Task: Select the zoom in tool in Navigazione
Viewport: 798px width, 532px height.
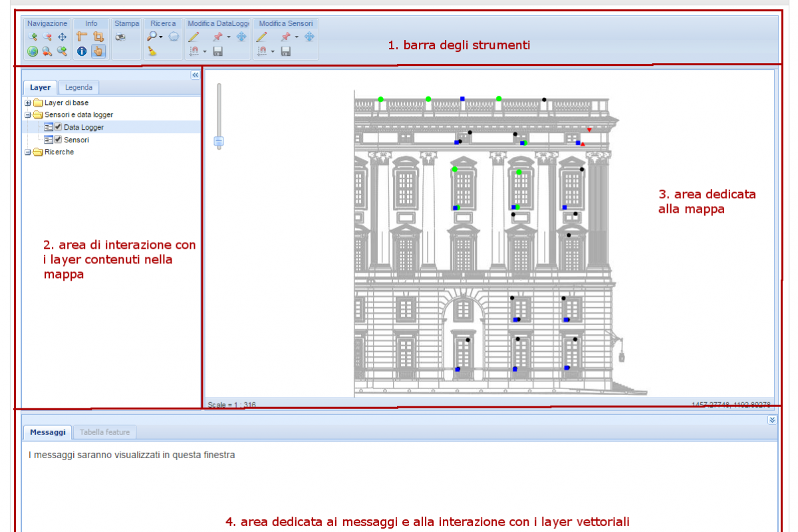Action: (x=33, y=37)
